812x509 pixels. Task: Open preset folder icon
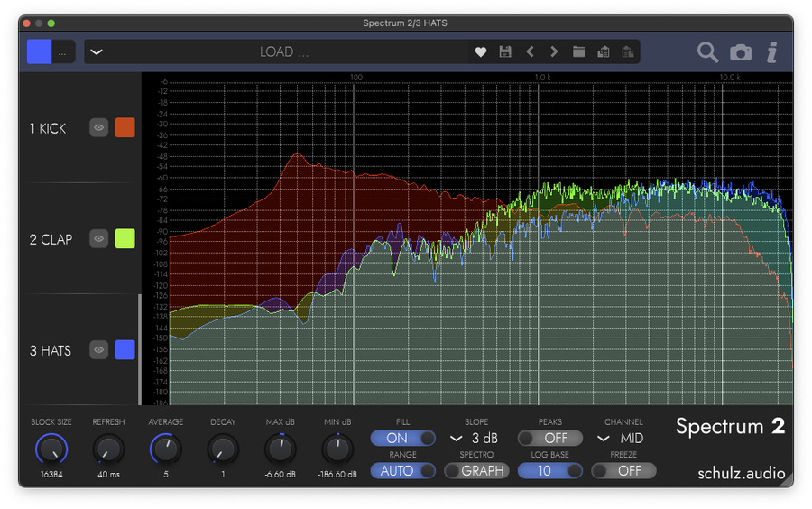pyautogui.click(x=578, y=51)
